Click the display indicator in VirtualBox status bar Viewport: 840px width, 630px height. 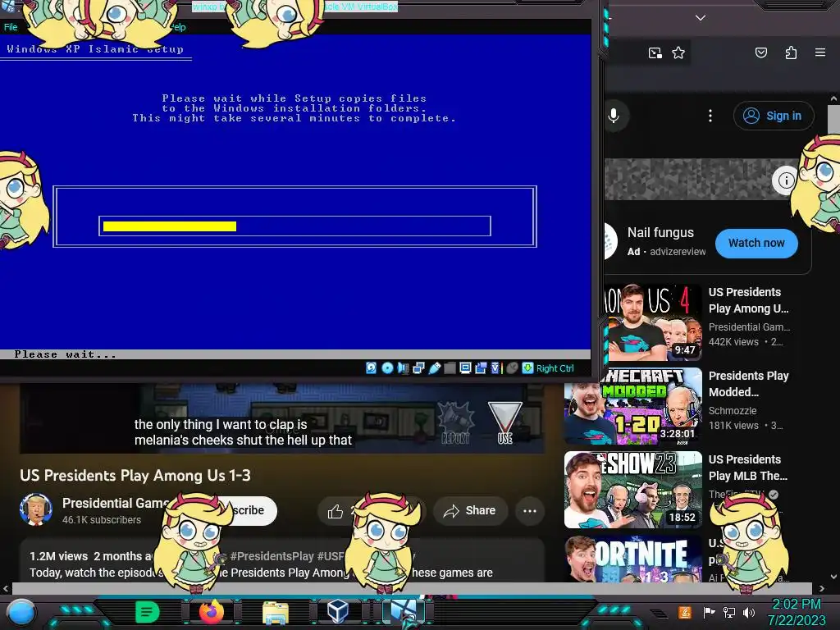466,368
